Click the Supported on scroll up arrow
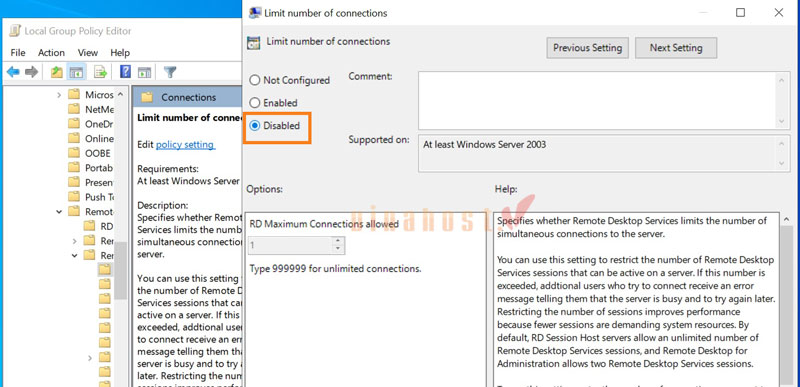This screenshot has width=800, height=387. [x=781, y=143]
